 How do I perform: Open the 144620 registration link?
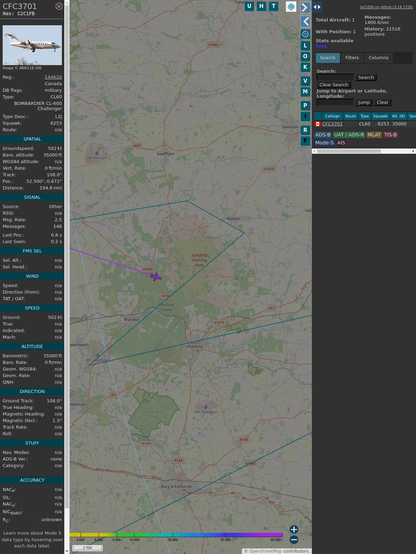coord(53,77)
